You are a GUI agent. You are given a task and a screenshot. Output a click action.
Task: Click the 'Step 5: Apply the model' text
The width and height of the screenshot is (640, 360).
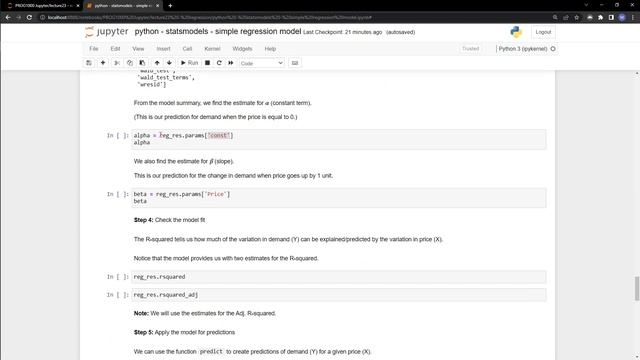(x=184, y=332)
